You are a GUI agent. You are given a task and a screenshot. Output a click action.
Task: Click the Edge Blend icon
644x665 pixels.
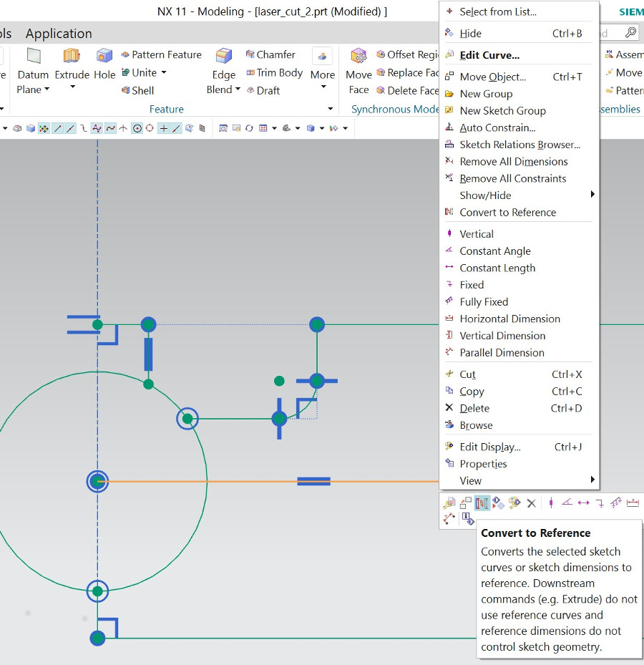point(224,57)
